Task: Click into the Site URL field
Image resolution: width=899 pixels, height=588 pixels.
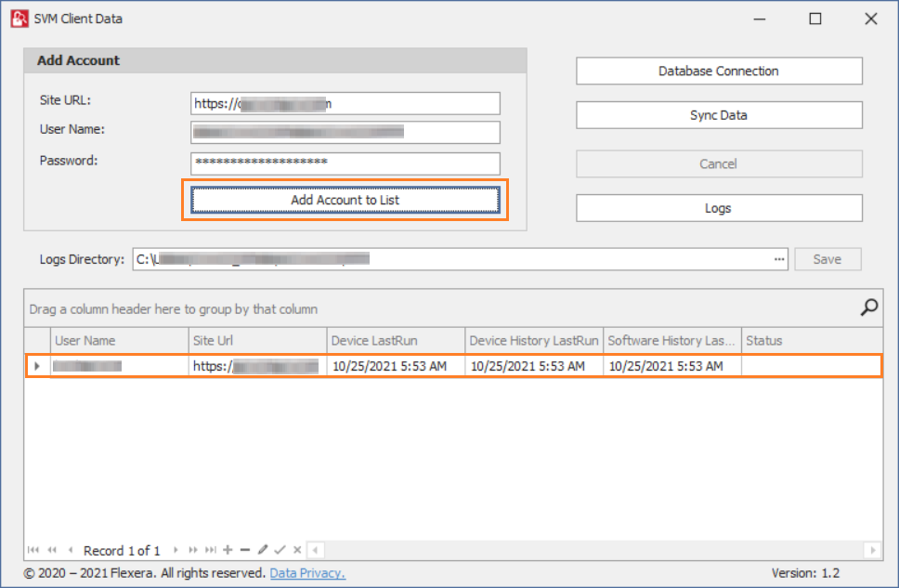Action: pos(345,104)
